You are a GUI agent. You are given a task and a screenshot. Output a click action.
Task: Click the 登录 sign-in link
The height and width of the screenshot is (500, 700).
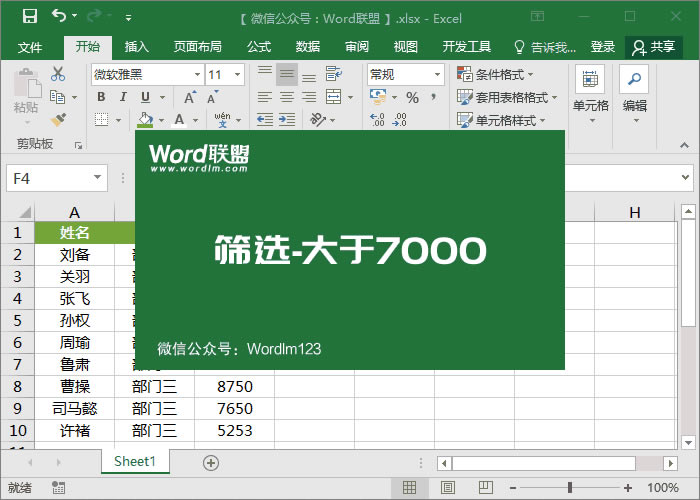pos(602,46)
